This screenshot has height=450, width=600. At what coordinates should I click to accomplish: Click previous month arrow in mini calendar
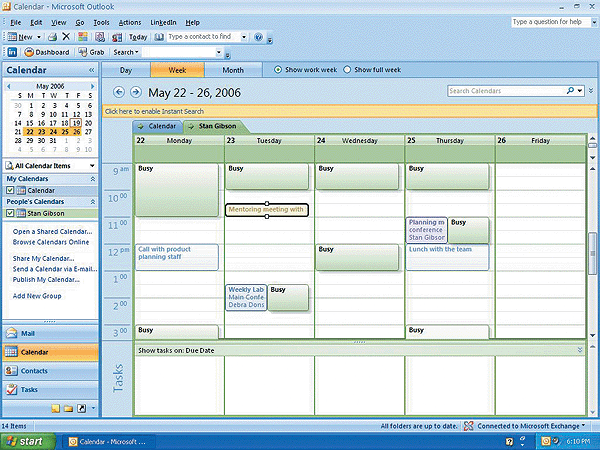point(9,86)
